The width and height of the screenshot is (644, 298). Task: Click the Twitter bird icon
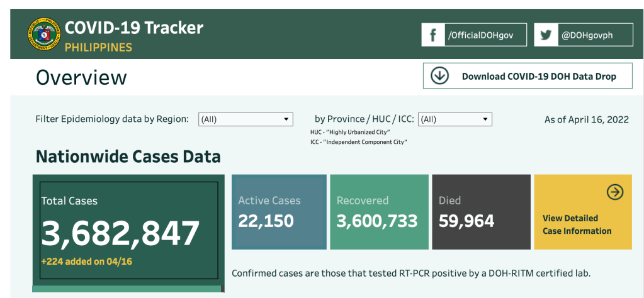coord(546,35)
